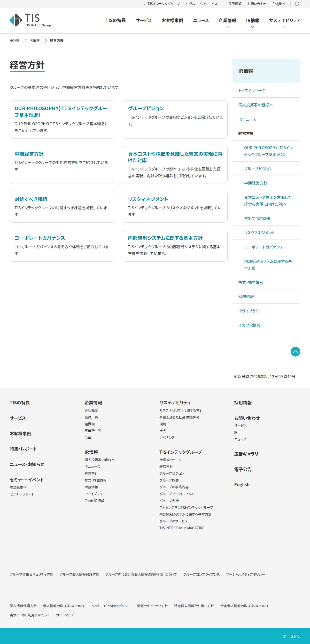Screen dimensions: 310x644
Task: Open セミナーレポート in footer
Action: point(22,494)
